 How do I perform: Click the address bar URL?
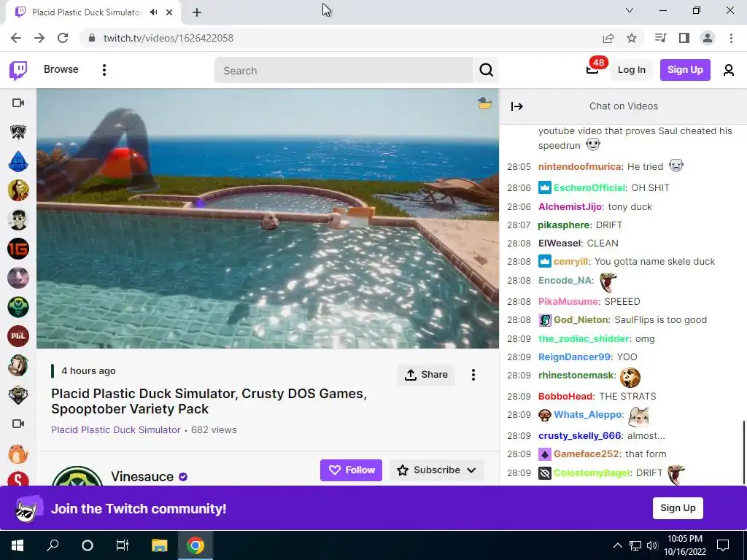coord(169,38)
